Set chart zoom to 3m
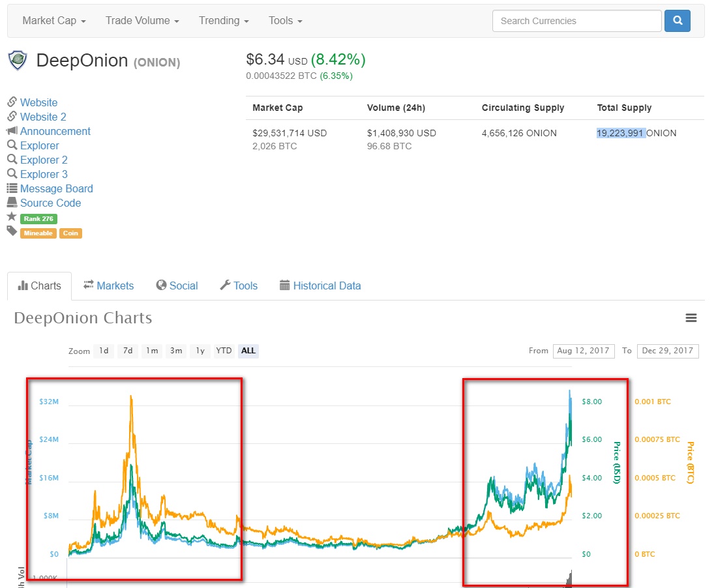716x588 pixels. click(176, 351)
